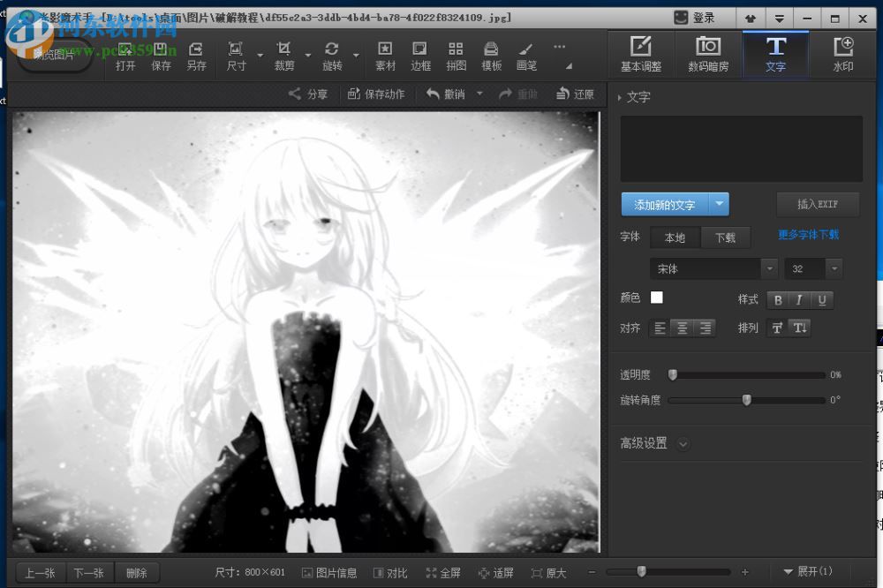
Task: Toggle bold text style
Action: coord(777,300)
